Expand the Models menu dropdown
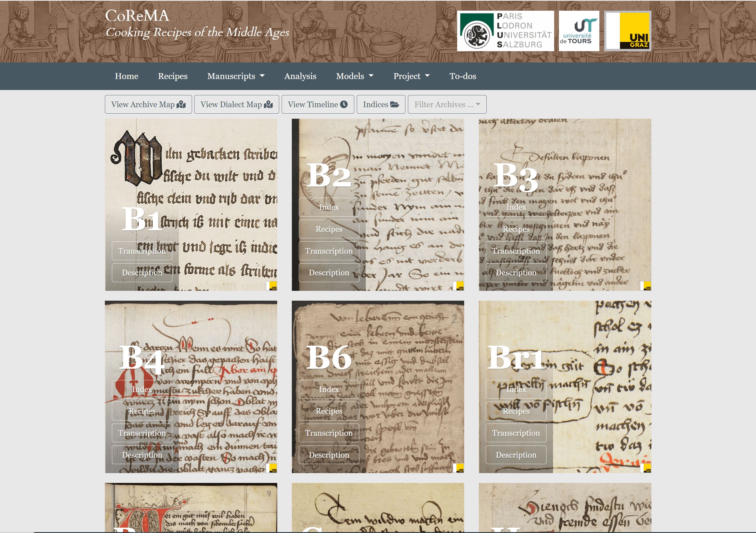Image resolution: width=756 pixels, height=533 pixels. (355, 76)
